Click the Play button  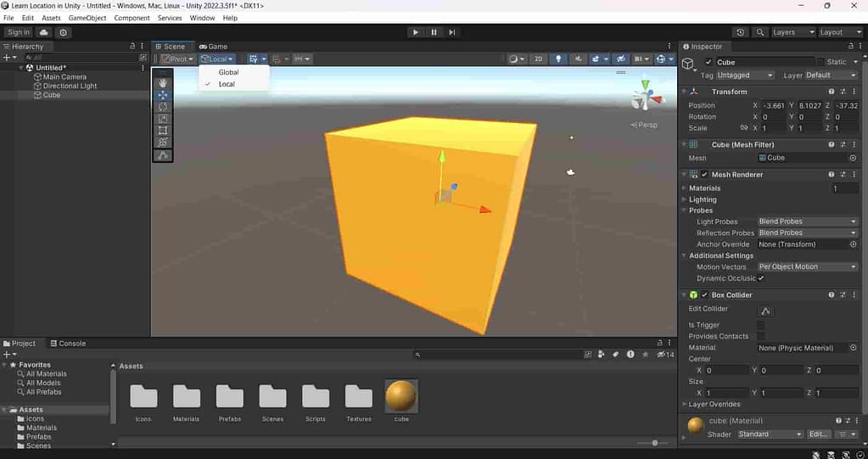pyautogui.click(x=416, y=32)
